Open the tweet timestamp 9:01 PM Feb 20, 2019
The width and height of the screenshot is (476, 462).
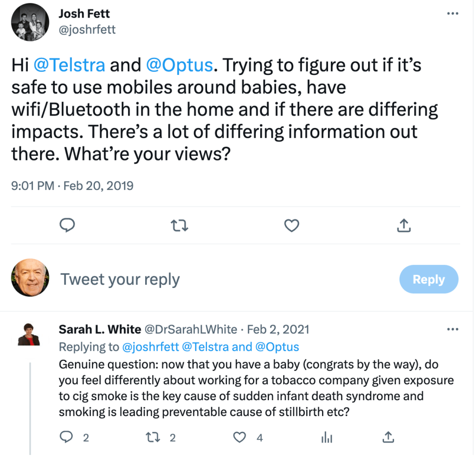72,186
